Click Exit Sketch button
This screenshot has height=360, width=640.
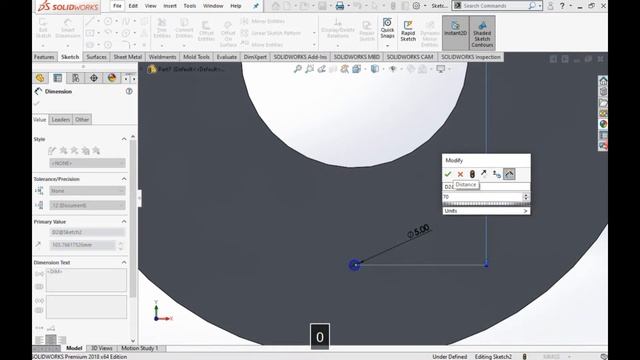click(x=43, y=29)
